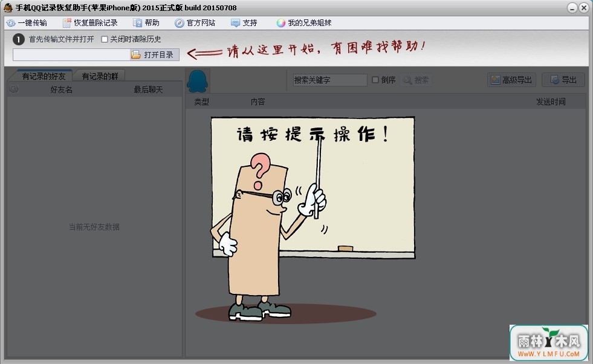Click the app icon in title bar
593x364 pixels.
pyautogui.click(x=8, y=8)
